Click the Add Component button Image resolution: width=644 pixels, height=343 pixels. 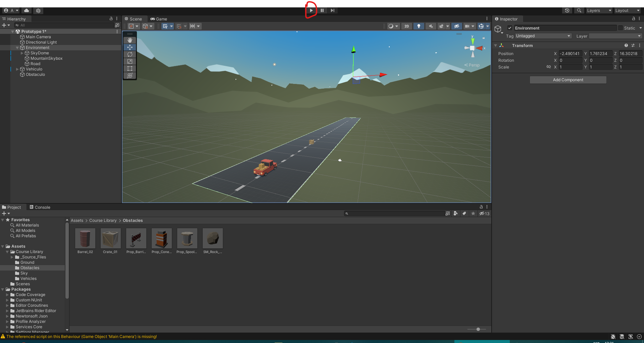[x=568, y=80]
